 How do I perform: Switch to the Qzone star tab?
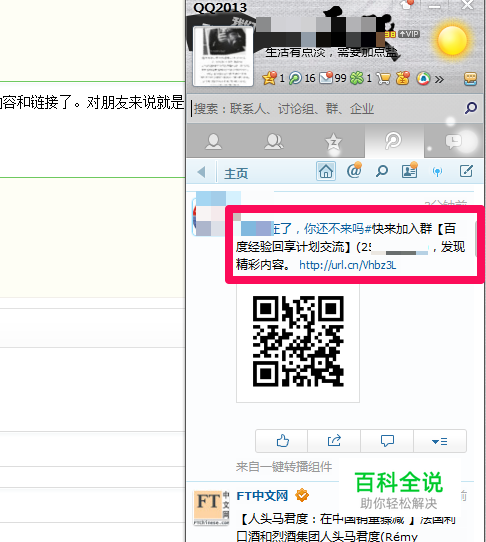coord(334,141)
